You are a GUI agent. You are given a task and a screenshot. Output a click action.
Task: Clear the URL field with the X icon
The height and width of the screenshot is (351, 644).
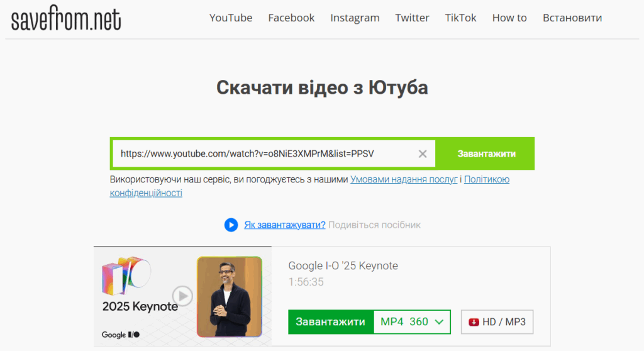click(x=422, y=153)
